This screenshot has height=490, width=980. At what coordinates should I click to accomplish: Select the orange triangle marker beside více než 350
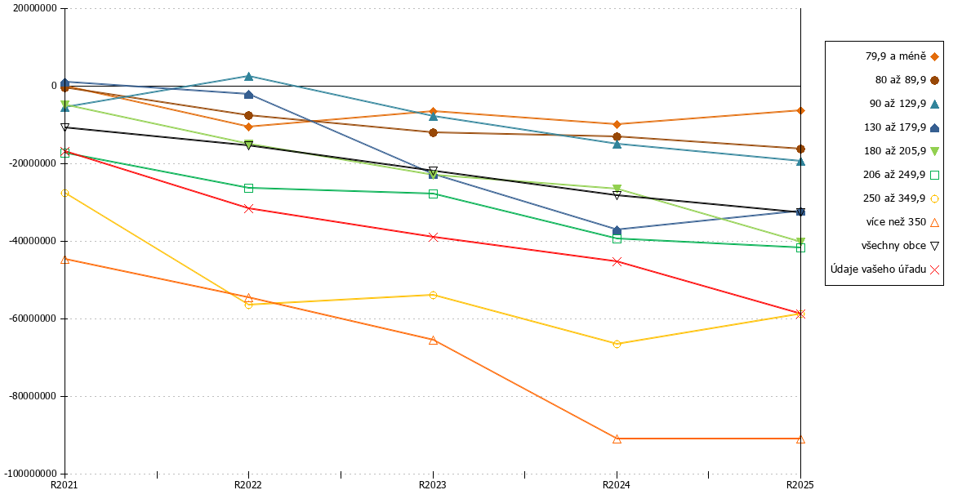(934, 222)
